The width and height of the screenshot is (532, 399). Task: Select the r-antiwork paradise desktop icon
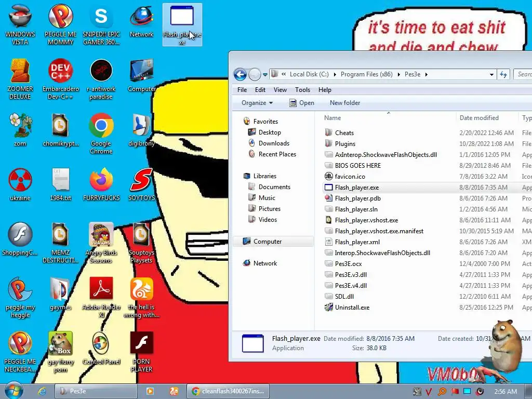point(101,79)
